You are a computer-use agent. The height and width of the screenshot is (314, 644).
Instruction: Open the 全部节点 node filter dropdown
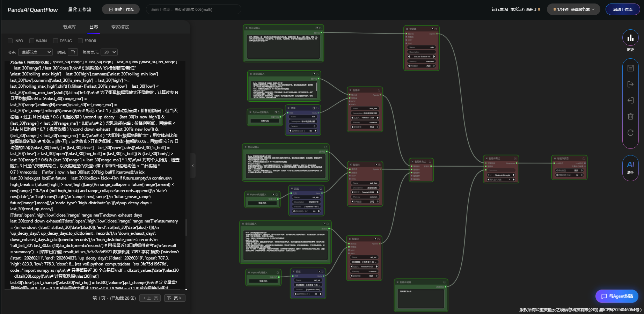click(x=35, y=52)
